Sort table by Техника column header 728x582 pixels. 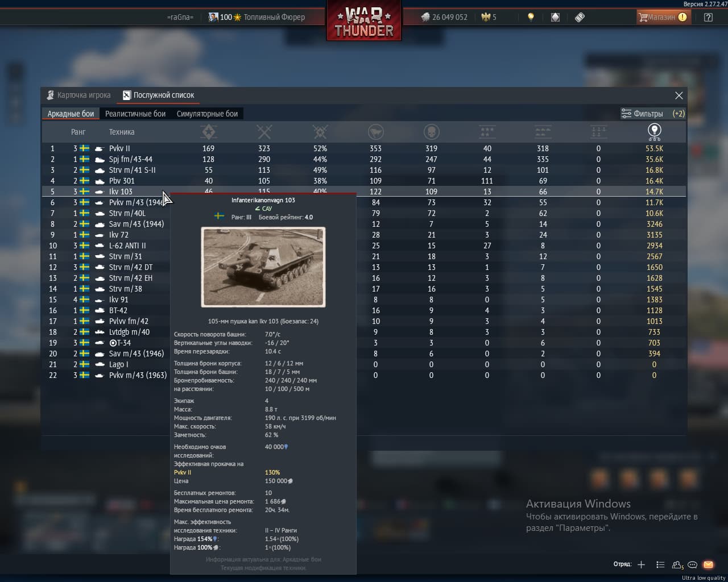click(122, 132)
